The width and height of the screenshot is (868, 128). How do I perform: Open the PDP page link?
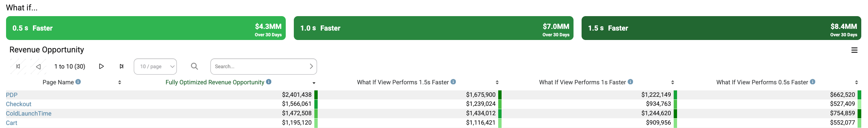pyautogui.click(x=12, y=95)
